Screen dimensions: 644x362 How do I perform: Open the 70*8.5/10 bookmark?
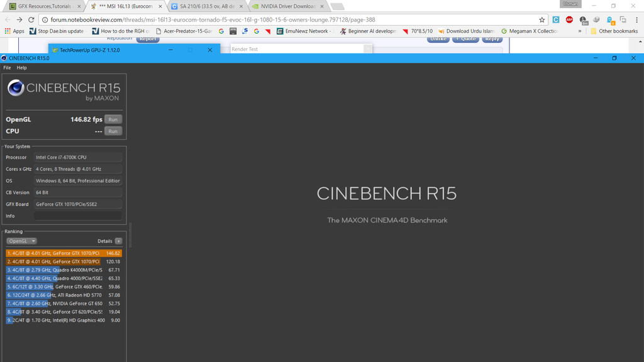pyautogui.click(x=418, y=31)
